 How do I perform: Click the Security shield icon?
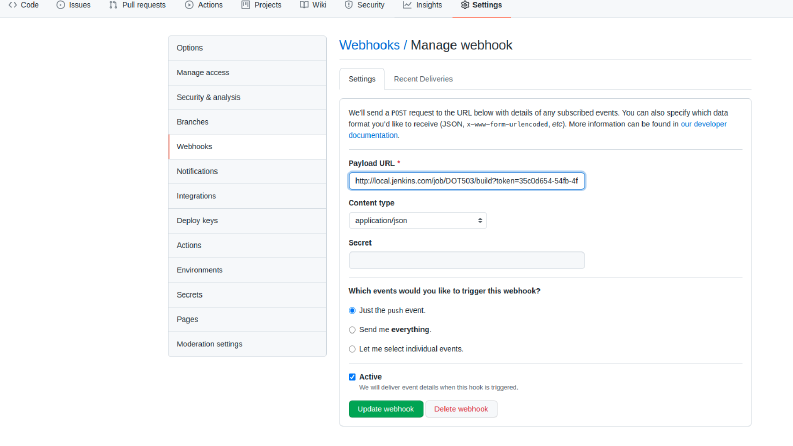click(x=349, y=5)
